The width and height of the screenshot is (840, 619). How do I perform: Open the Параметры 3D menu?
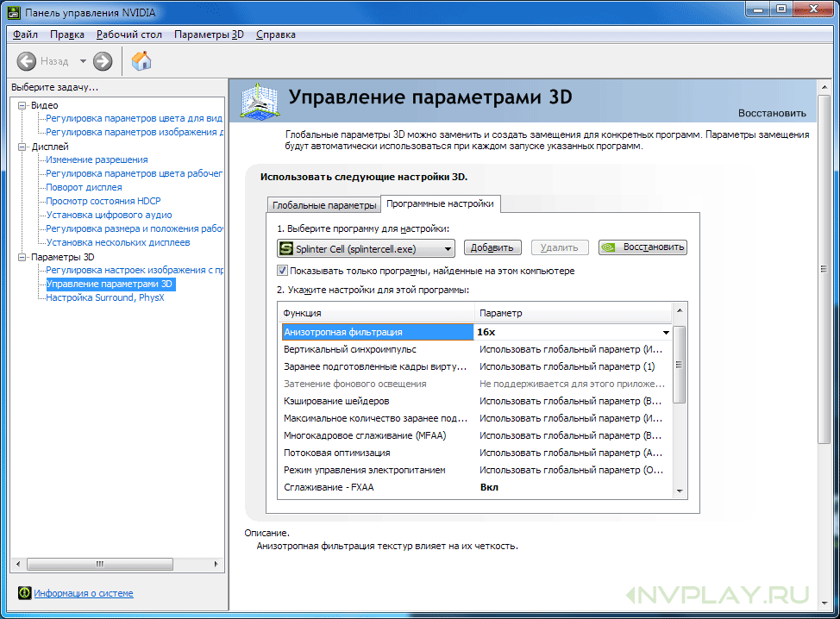point(209,34)
